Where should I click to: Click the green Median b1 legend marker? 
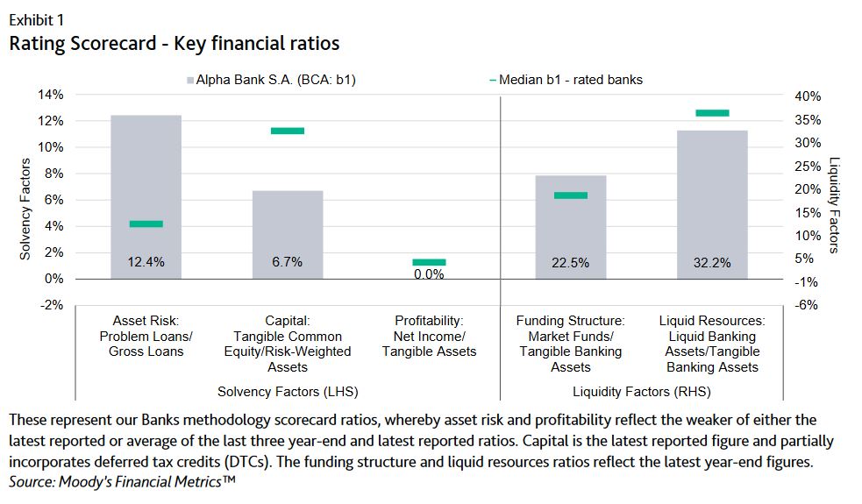[493, 80]
